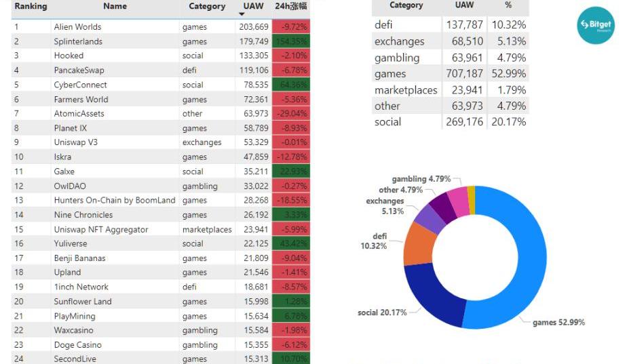Select the PancakeSwap row name

pyautogui.click(x=79, y=70)
